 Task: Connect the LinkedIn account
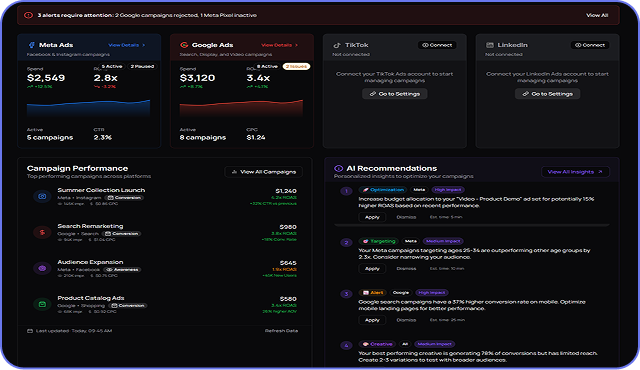[590, 45]
